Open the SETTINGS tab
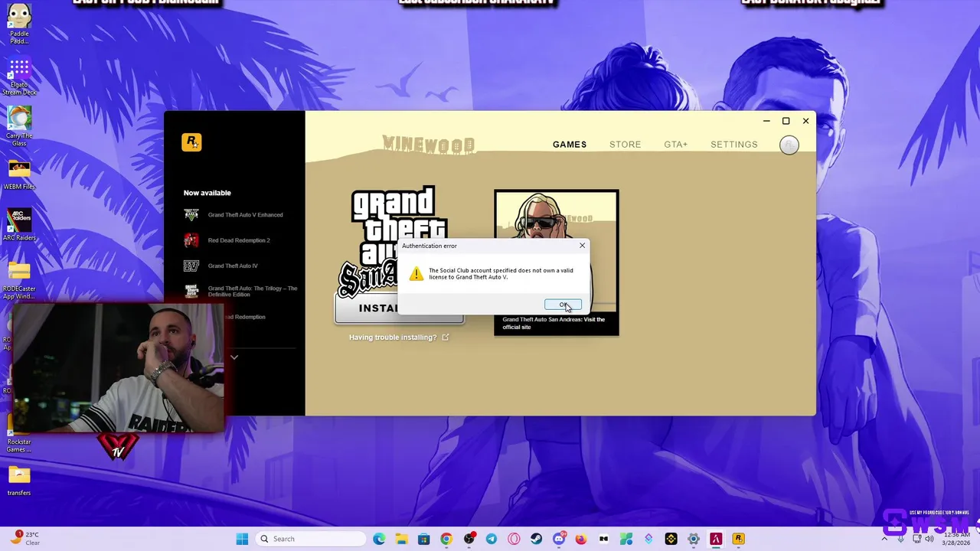The height and width of the screenshot is (551, 980). pos(734,145)
